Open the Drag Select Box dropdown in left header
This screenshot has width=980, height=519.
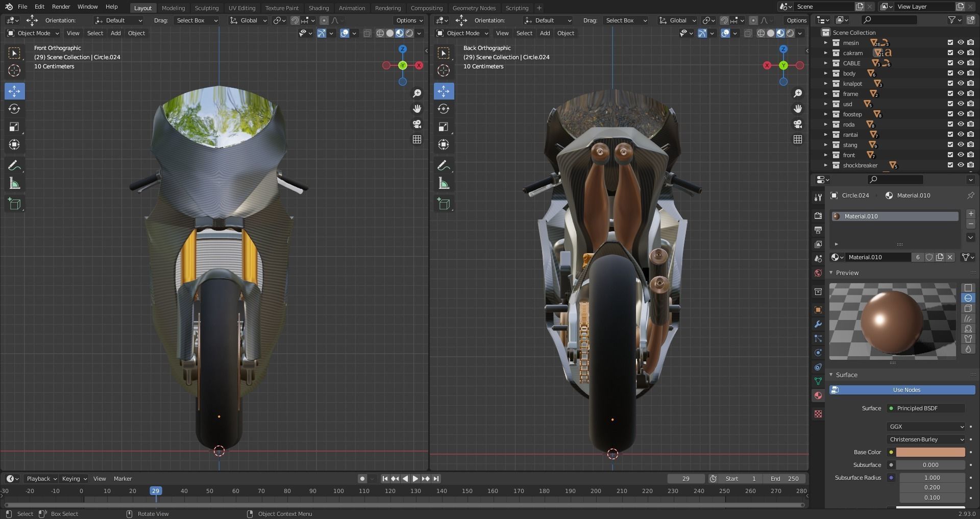tap(197, 20)
